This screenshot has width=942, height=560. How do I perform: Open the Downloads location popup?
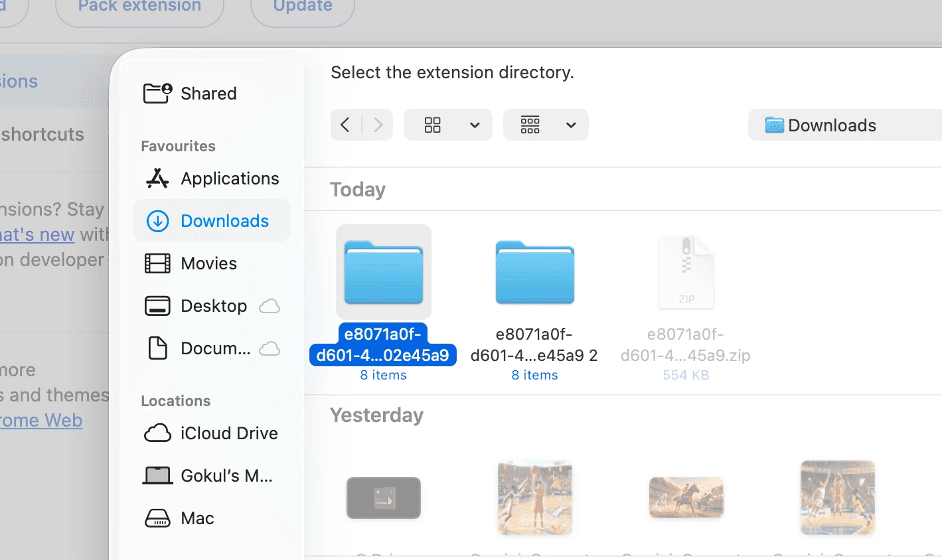tap(844, 125)
